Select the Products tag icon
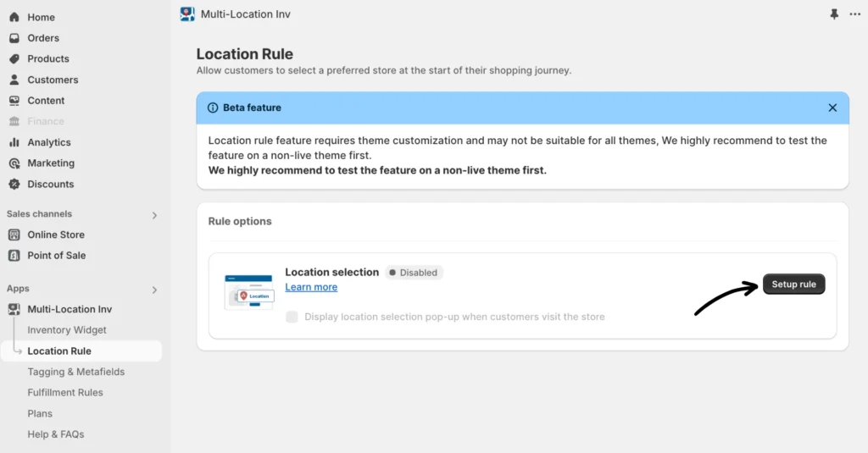Viewport: 868px width, 453px height. [x=14, y=58]
